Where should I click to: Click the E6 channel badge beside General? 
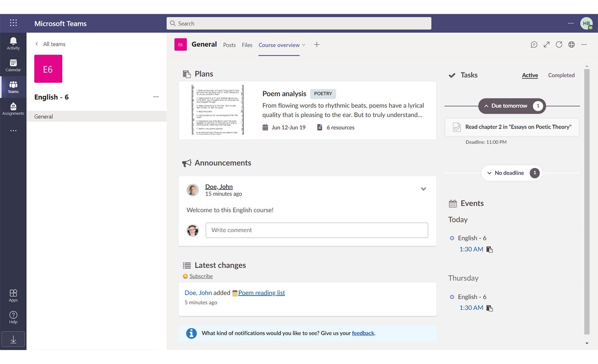(181, 45)
